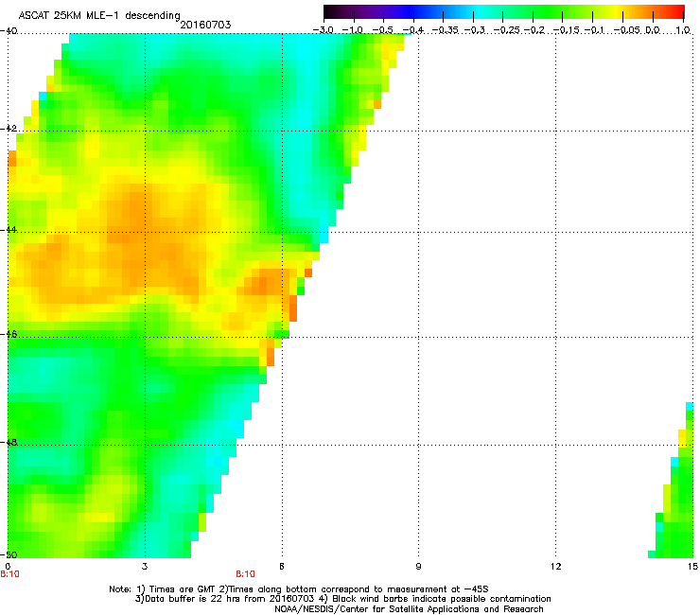The image size is (700, 615).
Task: Click the -0.25 label on the color scale
Action: point(507,30)
